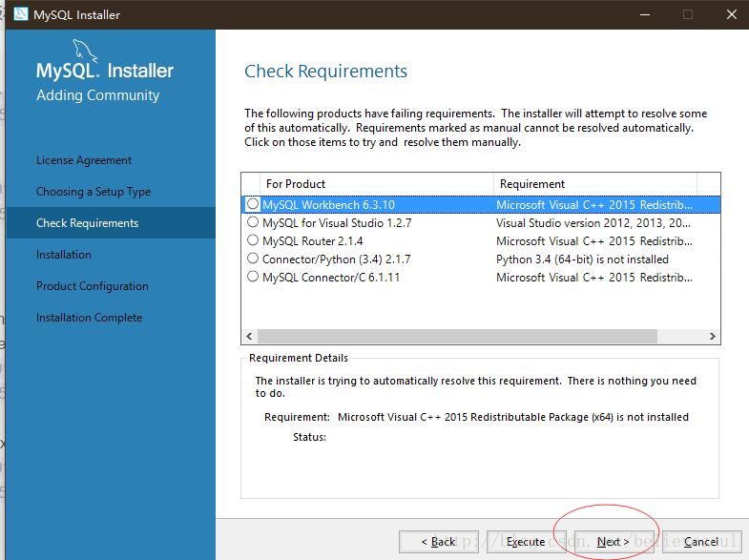749x560 pixels.
Task: Minimize the MySQL Installer window
Action: pyautogui.click(x=645, y=14)
